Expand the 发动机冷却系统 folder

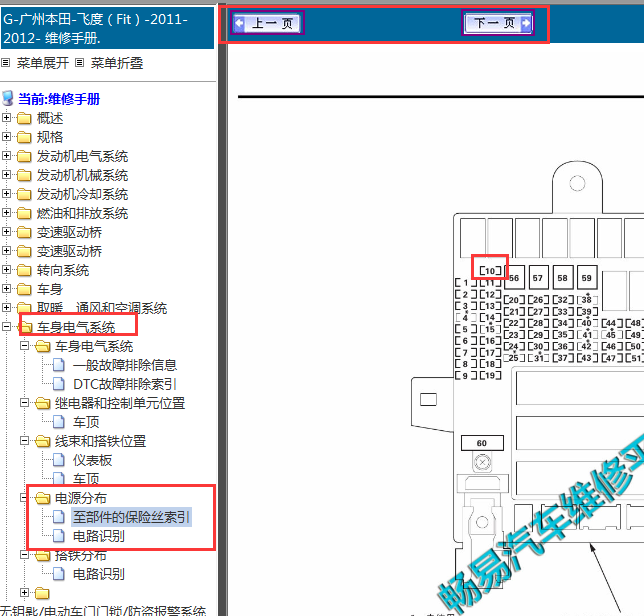pos(6,193)
